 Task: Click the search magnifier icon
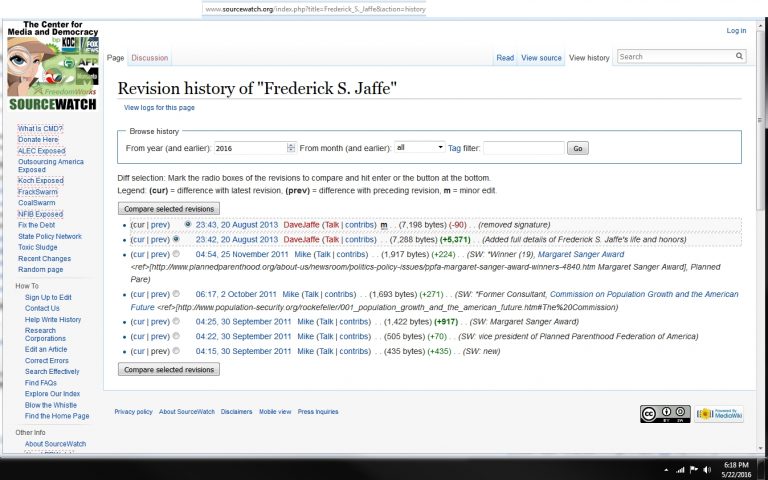click(x=740, y=57)
